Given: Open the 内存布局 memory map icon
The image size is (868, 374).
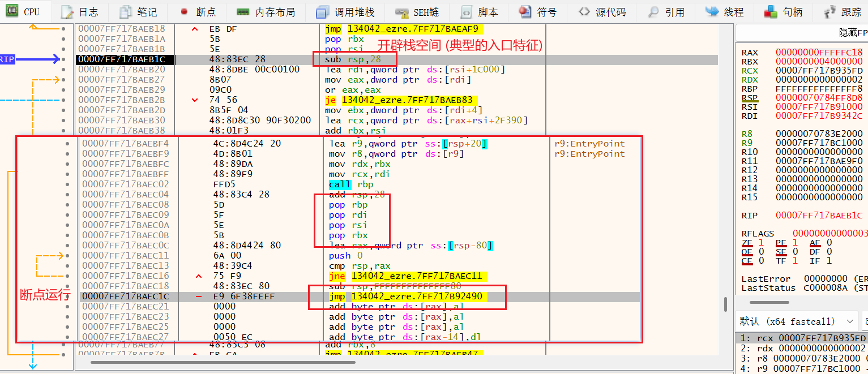Looking at the screenshot, I should (243, 12).
